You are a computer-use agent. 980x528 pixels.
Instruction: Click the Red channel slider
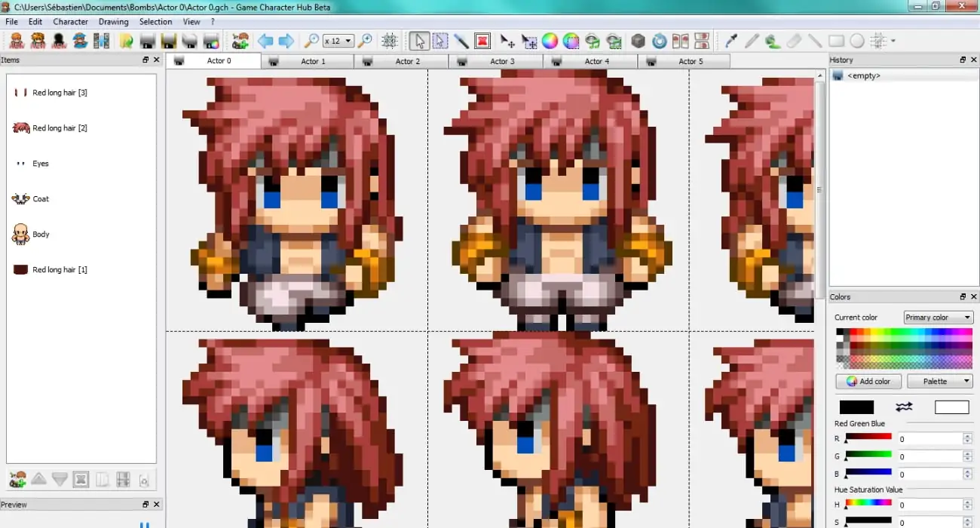pyautogui.click(x=868, y=437)
